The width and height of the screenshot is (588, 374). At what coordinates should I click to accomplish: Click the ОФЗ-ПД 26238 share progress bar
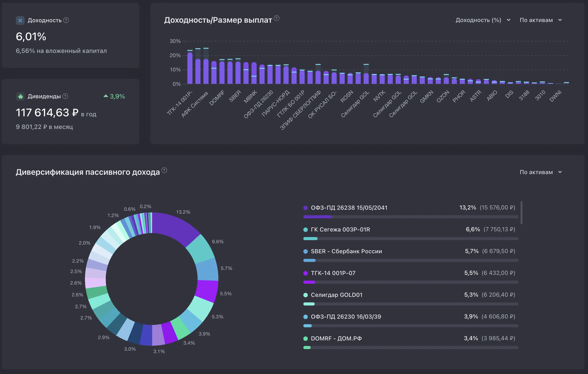(411, 217)
